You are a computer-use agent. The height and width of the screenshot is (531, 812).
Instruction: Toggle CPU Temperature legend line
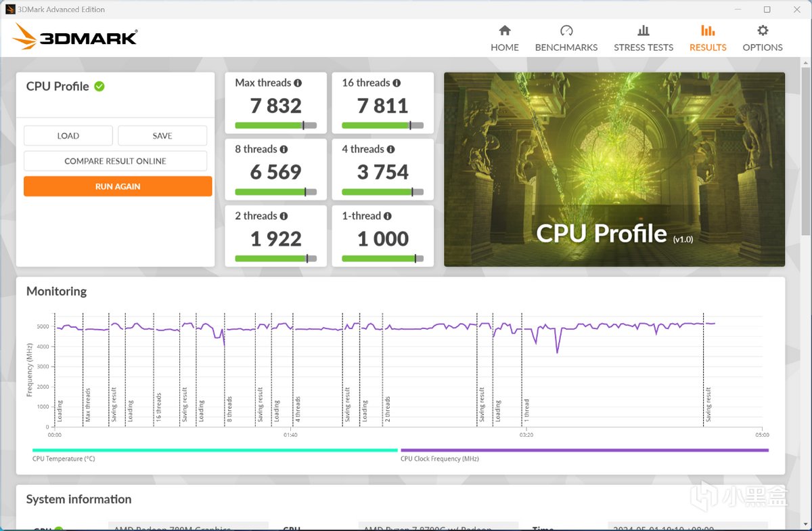coord(215,450)
